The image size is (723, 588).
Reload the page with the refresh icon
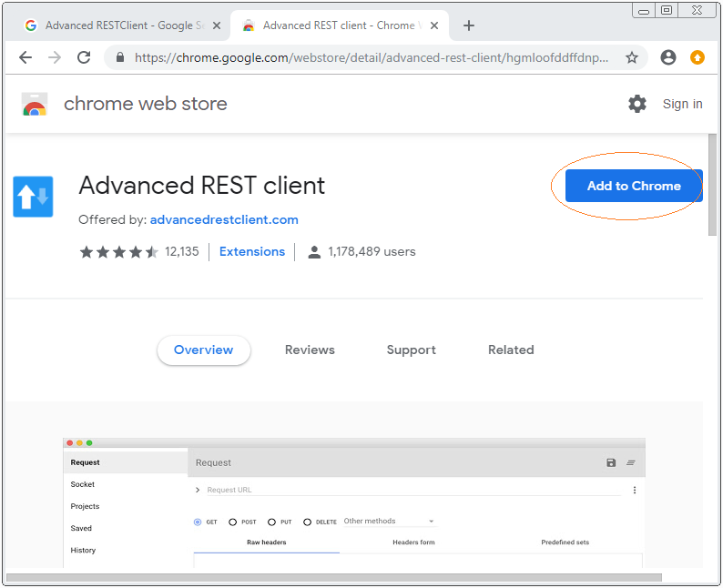(84, 57)
